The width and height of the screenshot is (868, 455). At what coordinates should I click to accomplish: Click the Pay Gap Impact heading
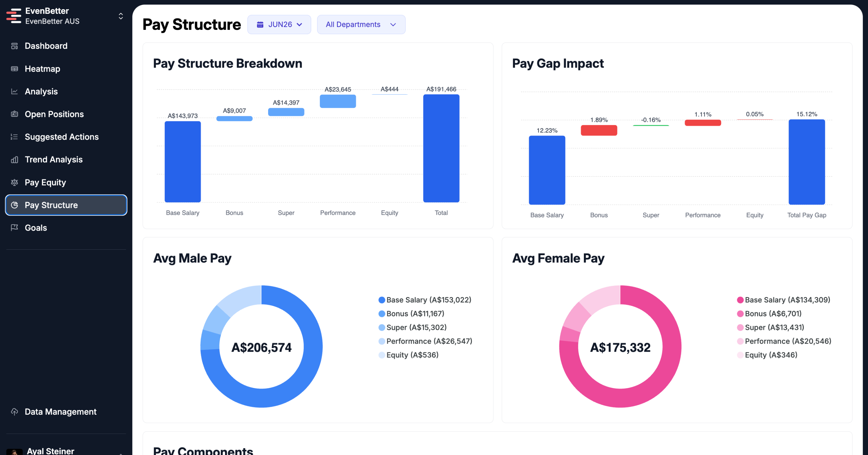point(558,63)
